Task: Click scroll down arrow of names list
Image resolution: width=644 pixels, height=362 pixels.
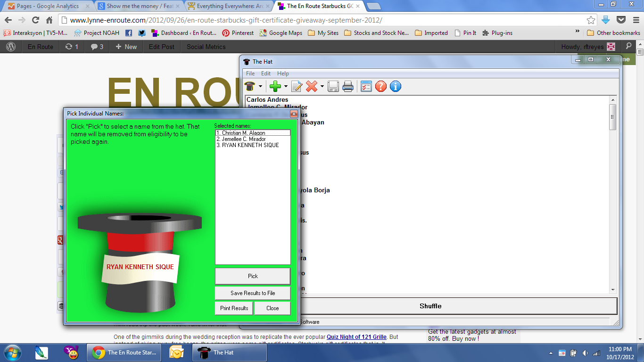Action: 613,290
